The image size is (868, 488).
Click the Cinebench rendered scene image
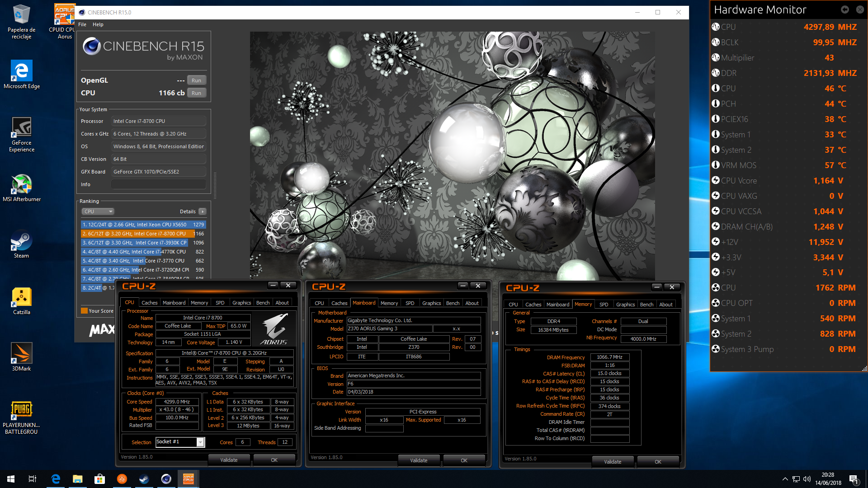pos(452,155)
